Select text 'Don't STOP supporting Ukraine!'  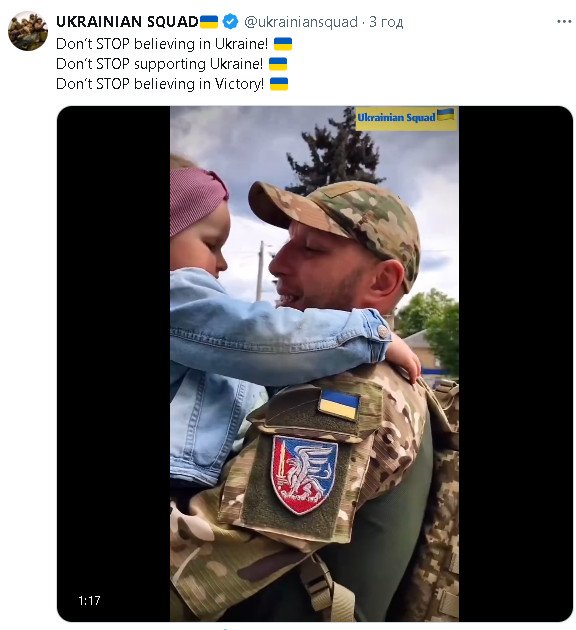[x=159, y=64]
